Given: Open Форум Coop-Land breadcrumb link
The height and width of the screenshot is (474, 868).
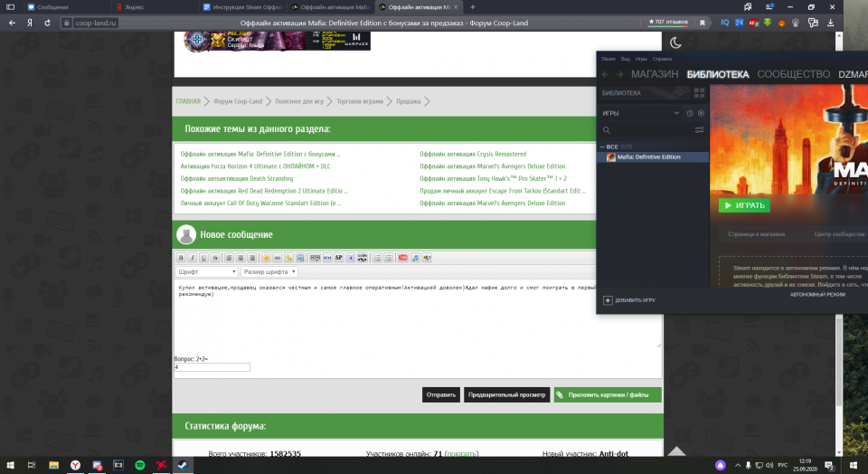Looking at the screenshot, I should point(238,101).
